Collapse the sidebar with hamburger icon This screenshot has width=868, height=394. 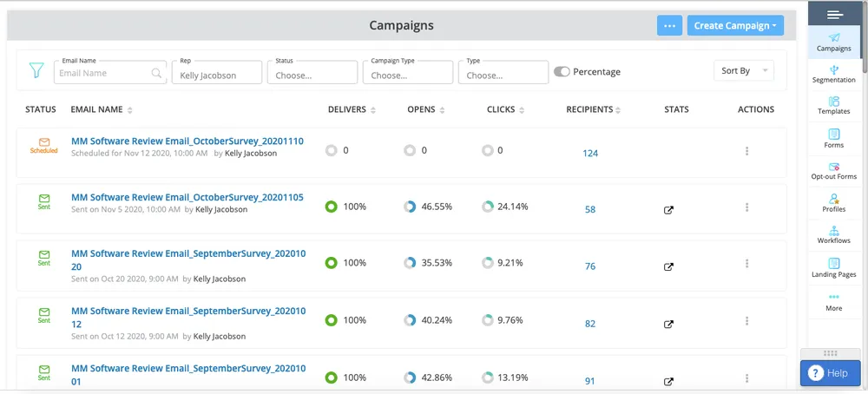(834, 14)
